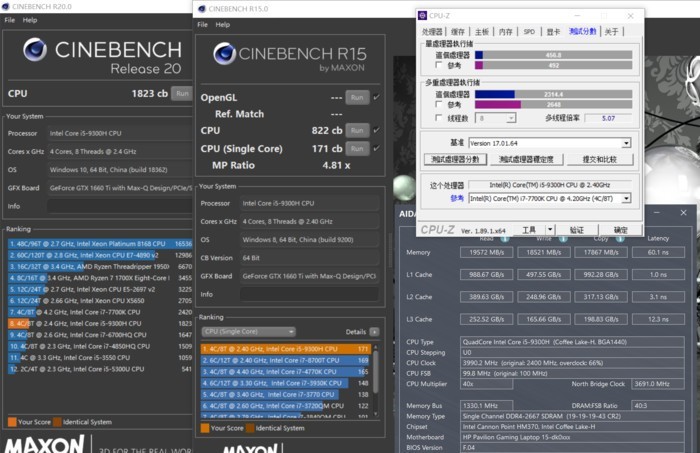Viewport: 700px width, 453px height.
Task: Switch to the SPD tab in CPU-Z
Action: tap(529, 32)
